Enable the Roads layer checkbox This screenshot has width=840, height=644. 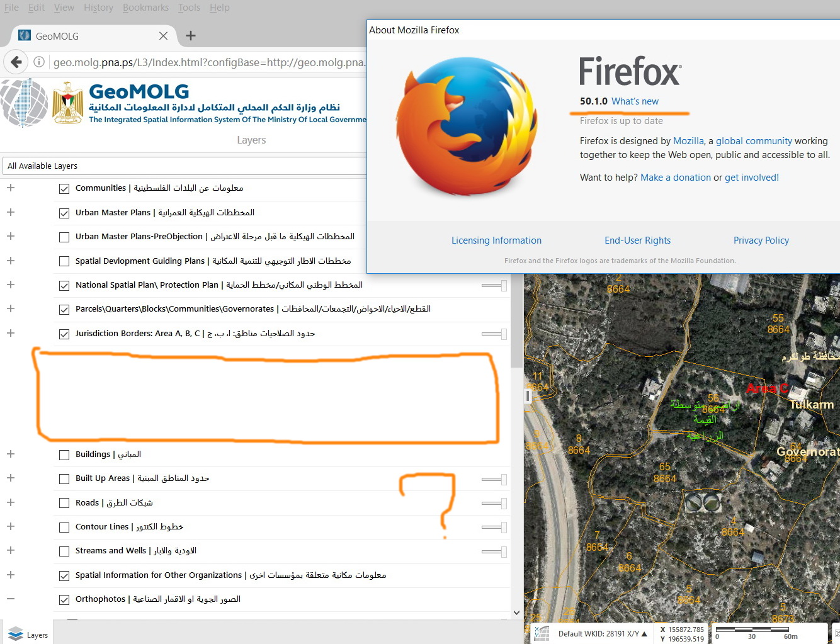pyautogui.click(x=64, y=503)
